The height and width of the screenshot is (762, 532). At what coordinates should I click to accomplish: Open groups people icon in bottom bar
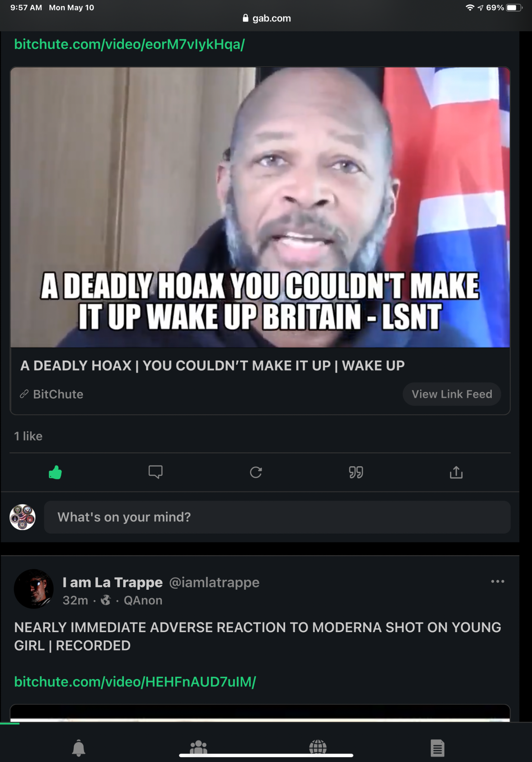pos(198,747)
